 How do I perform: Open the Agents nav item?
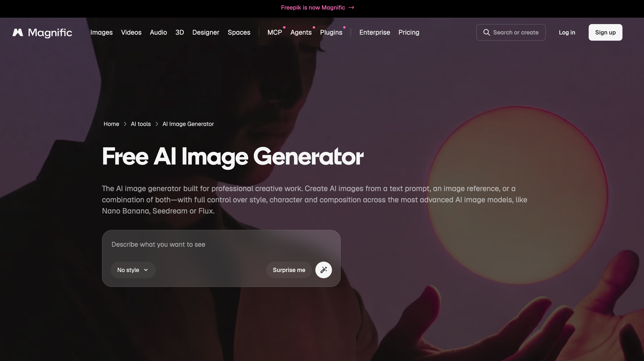(x=301, y=32)
